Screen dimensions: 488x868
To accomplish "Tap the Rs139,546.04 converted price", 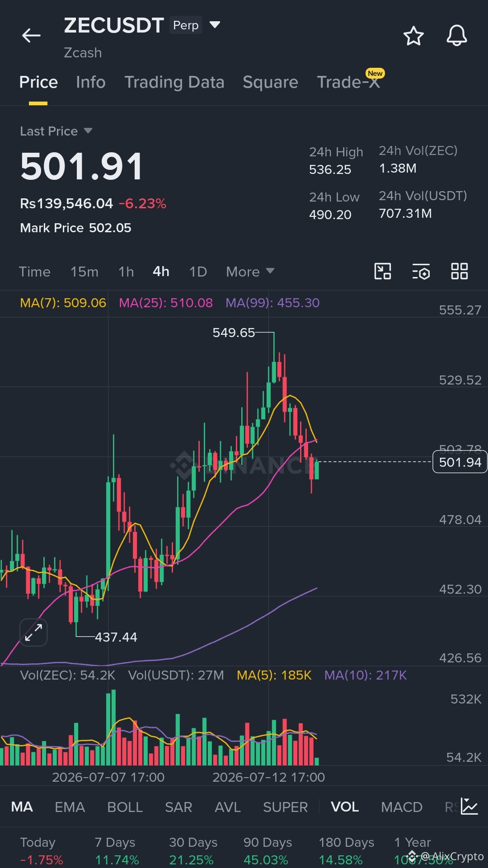I will [x=66, y=203].
